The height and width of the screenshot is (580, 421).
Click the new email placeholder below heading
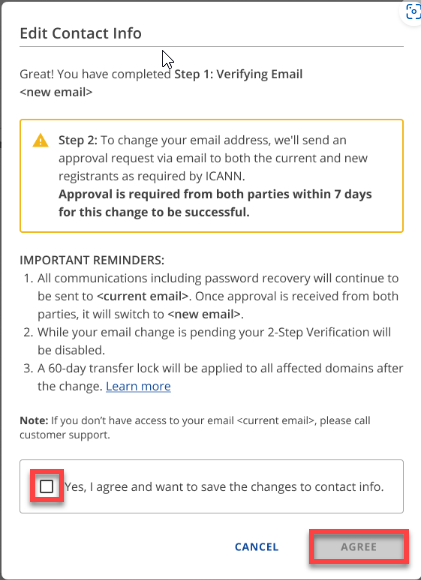[56, 92]
